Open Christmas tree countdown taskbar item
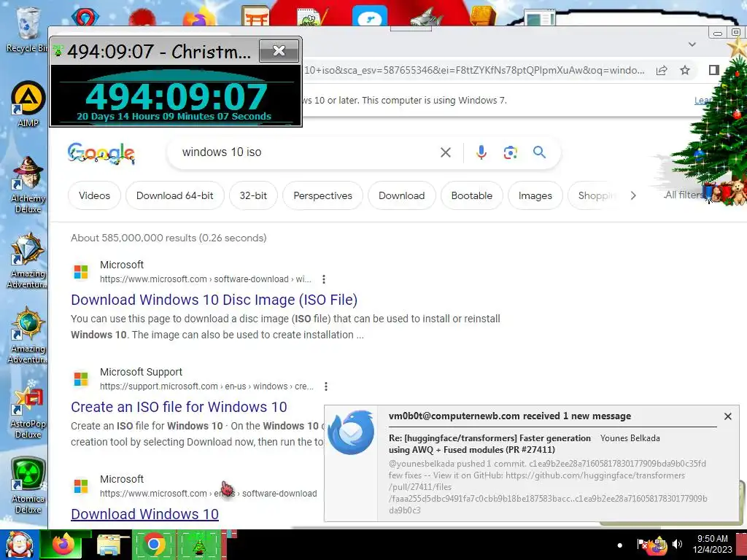747x560 pixels. 199,545
